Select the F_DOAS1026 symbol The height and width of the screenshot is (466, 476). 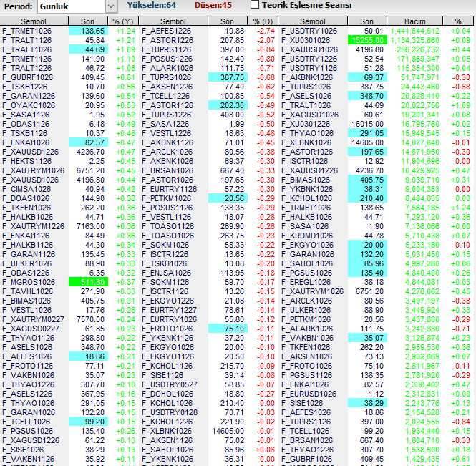click(26, 198)
